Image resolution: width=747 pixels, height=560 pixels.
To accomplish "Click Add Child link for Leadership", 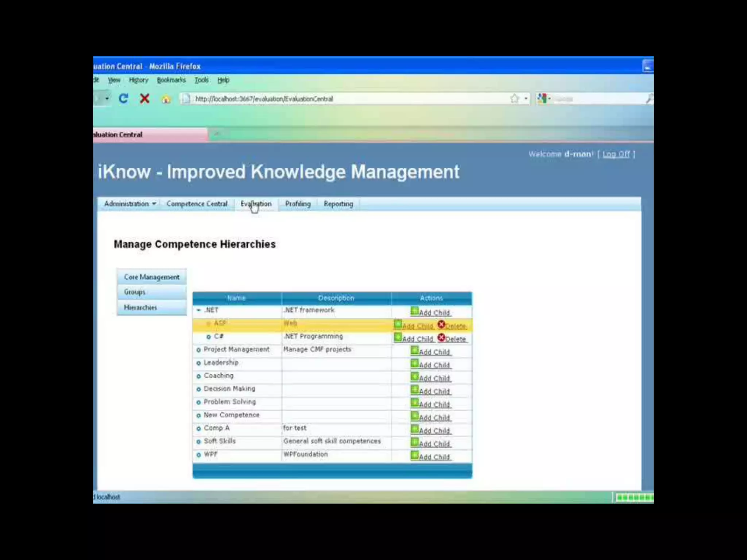I will coord(434,365).
